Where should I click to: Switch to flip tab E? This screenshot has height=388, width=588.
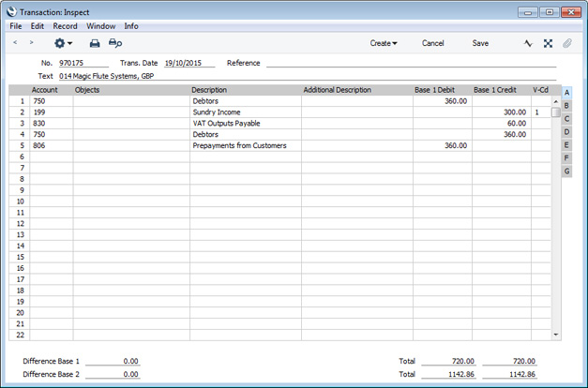(566, 145)
